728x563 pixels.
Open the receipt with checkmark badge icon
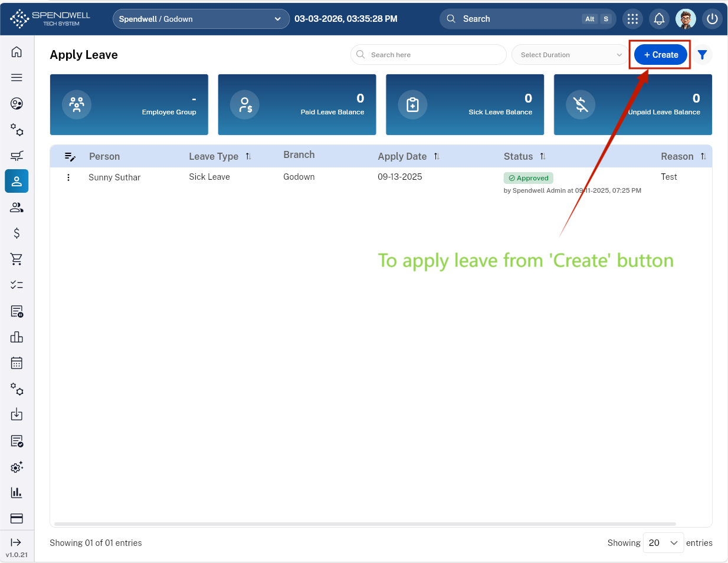[x=17, y=441]
